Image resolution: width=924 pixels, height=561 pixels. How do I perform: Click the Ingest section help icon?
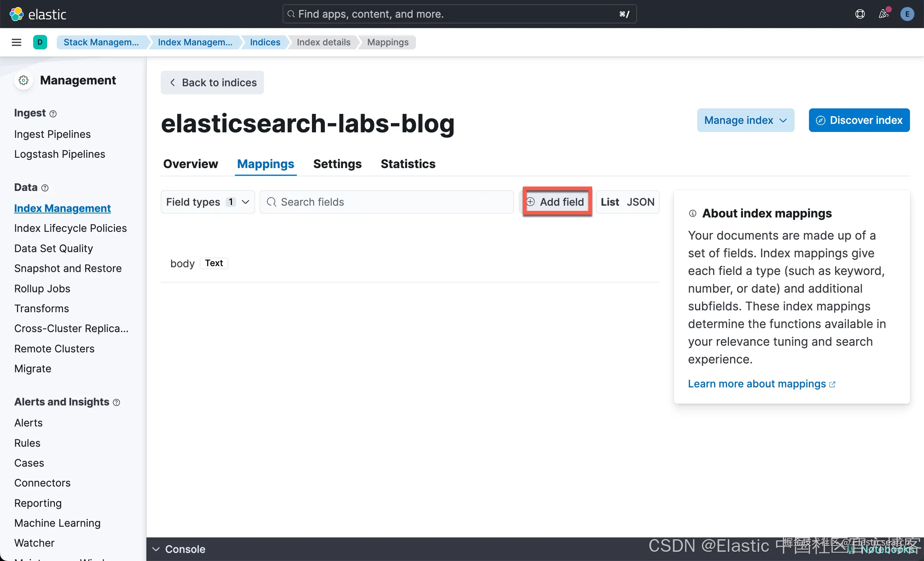point(53,114)
